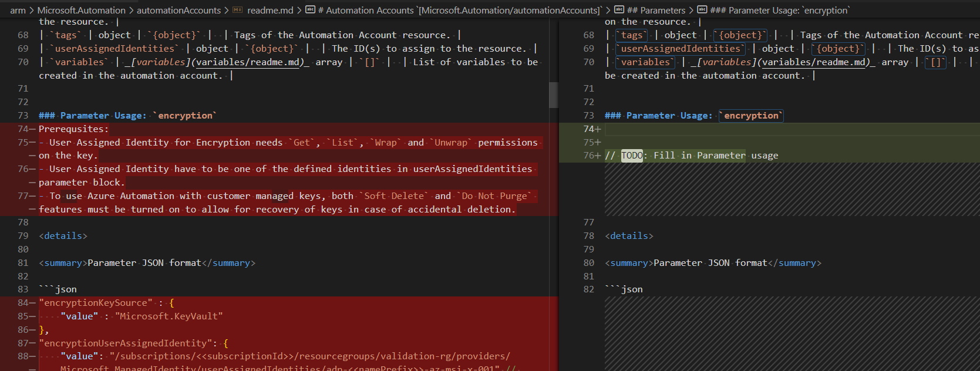Viewport: 980px width, 371px height.
Task: Open the 'automationAccounts' breadcrumb dropdown
Action: click(x=179, y=10)
